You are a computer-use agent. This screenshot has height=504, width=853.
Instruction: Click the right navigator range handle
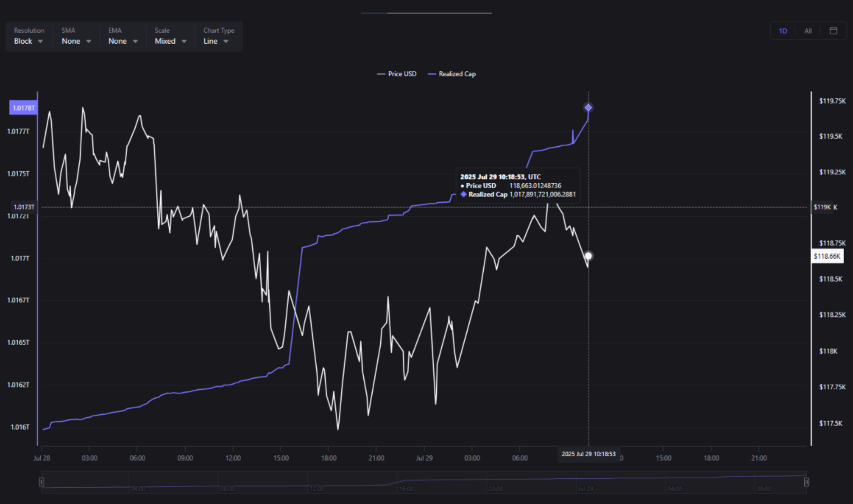point(806,482)
